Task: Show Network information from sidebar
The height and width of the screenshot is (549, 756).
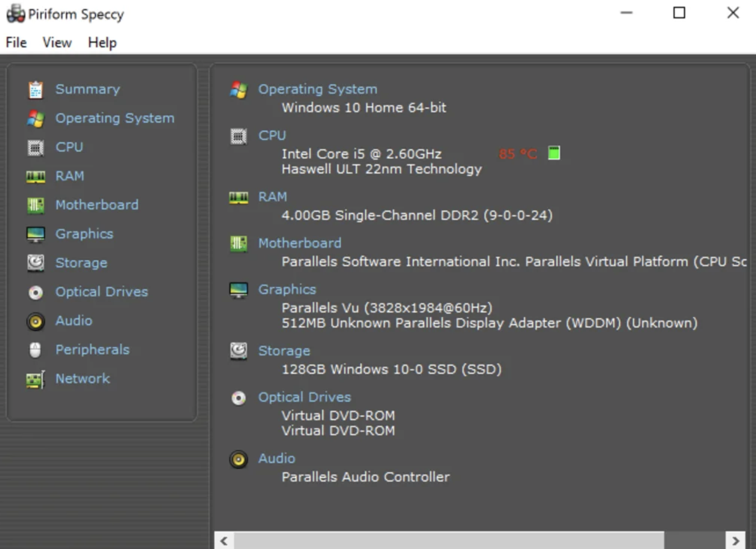Action: [x=83, y=379]
